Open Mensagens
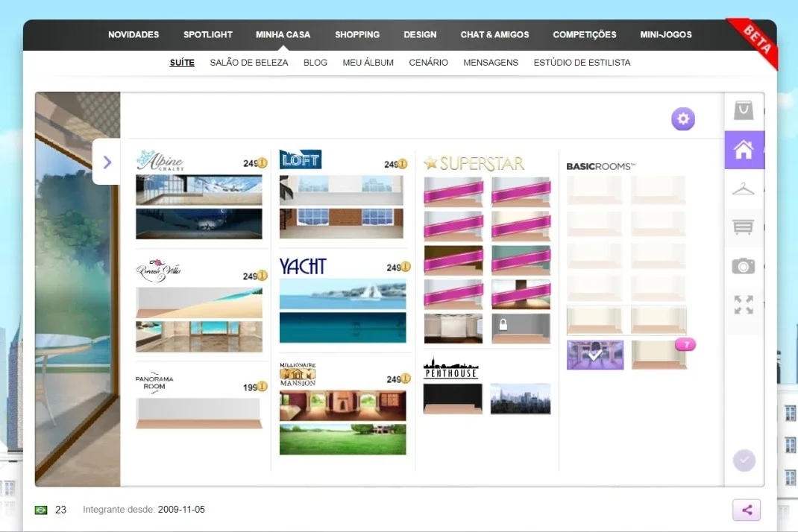 [x=491, y=63]
